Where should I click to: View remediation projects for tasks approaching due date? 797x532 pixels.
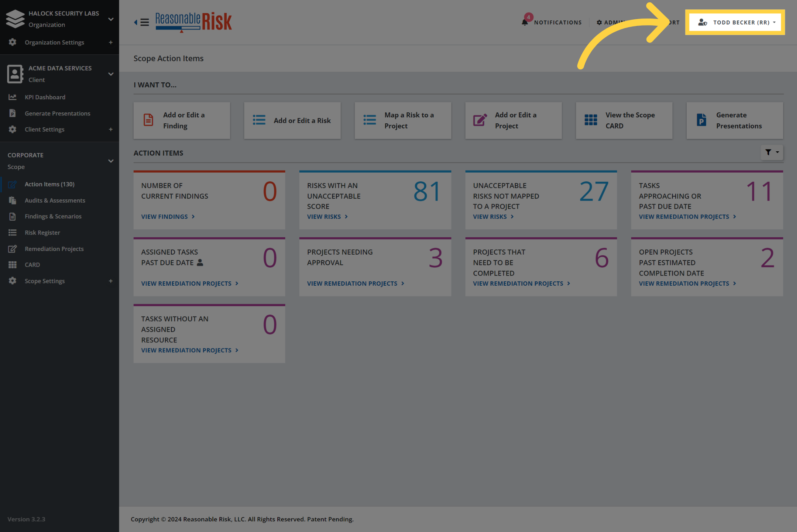click(687, 217)
